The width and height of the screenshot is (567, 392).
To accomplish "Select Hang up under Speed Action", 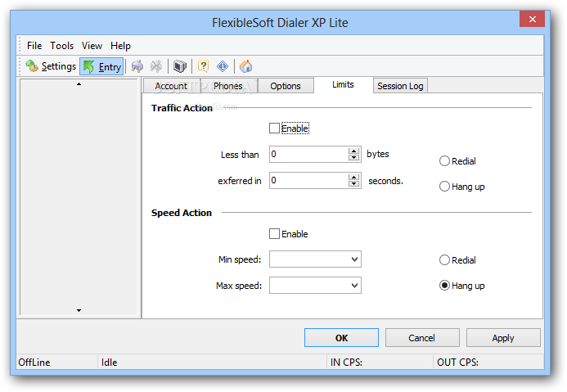I will click(x=444, y=286).
